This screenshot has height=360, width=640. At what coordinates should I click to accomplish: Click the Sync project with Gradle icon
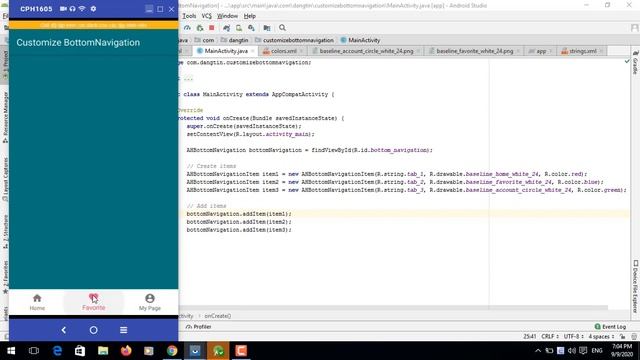point(227,28)
